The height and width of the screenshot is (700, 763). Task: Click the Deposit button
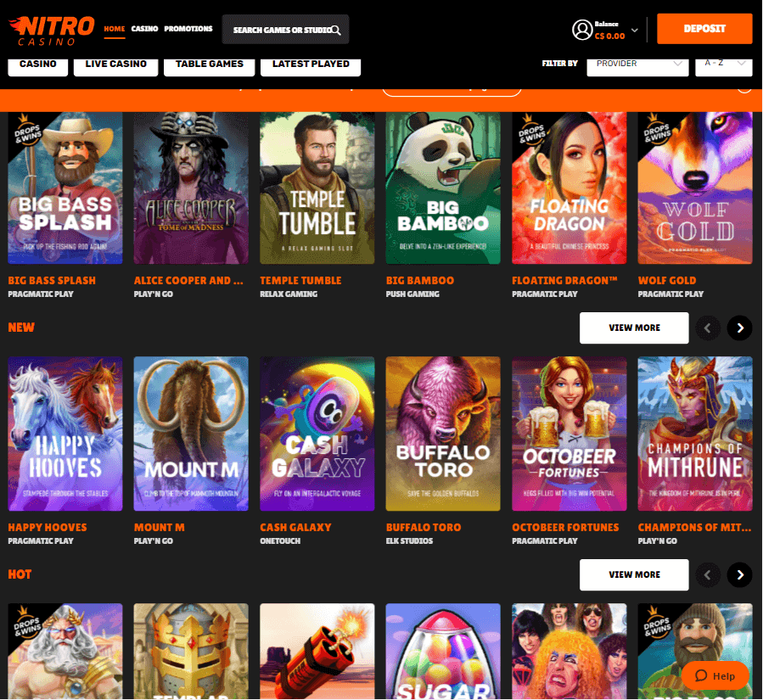point(704,29)
